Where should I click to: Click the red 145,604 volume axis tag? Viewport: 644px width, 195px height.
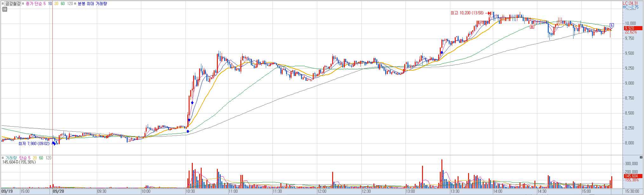coord(633,176)
